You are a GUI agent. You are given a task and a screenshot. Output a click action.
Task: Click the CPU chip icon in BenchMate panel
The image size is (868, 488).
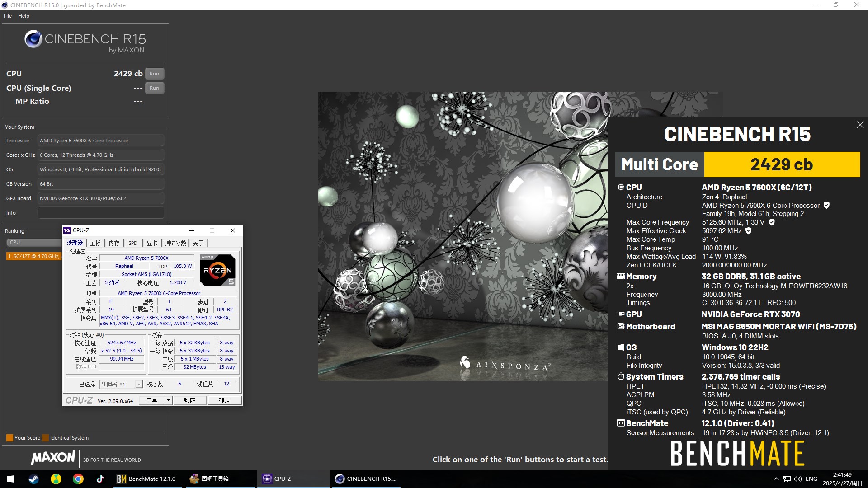(x=621, y=187)
